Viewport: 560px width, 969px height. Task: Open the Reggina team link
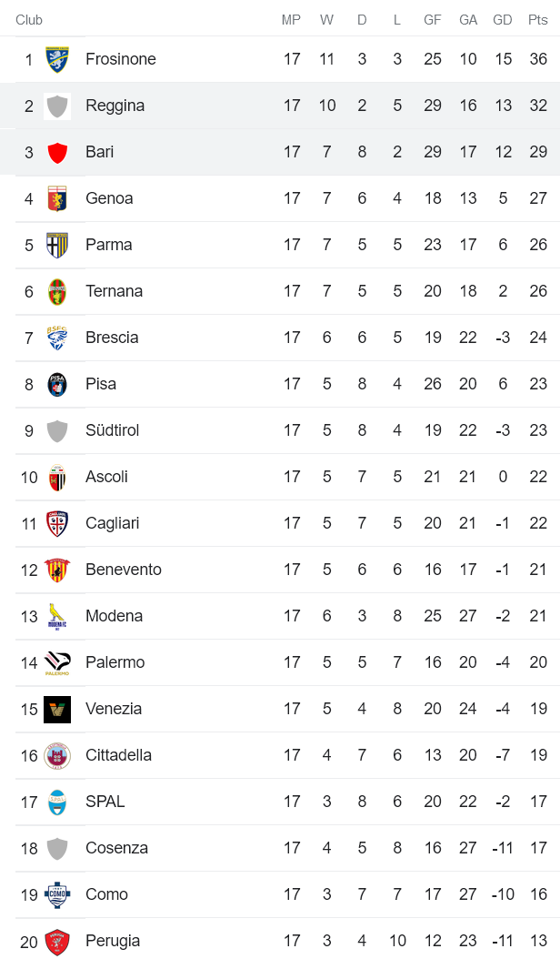(115, 106)
